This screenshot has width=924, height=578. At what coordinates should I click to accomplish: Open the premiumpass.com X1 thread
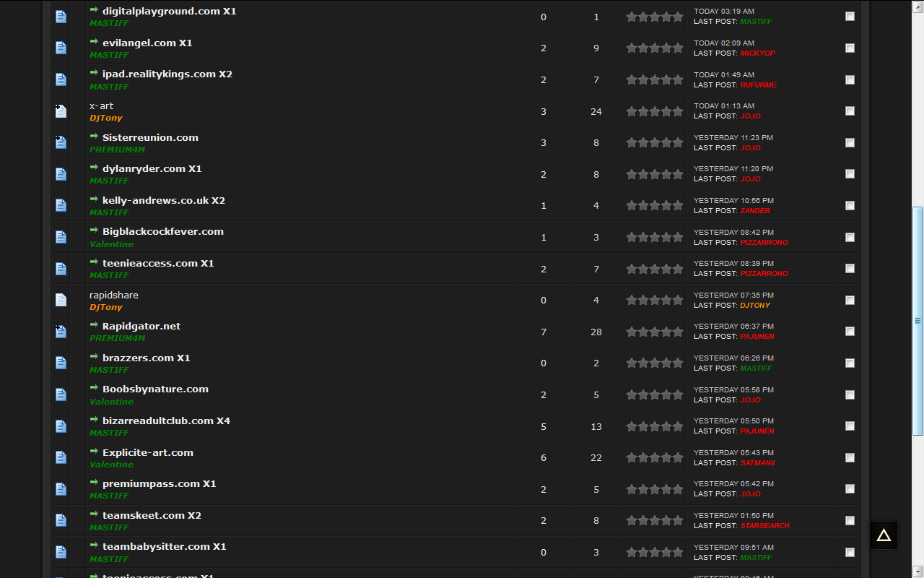160,483
